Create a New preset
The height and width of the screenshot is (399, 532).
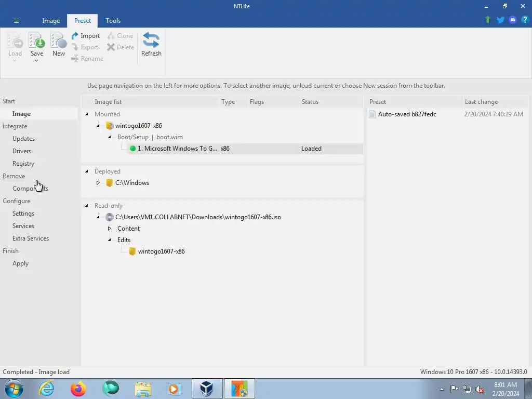pos(58,44)
